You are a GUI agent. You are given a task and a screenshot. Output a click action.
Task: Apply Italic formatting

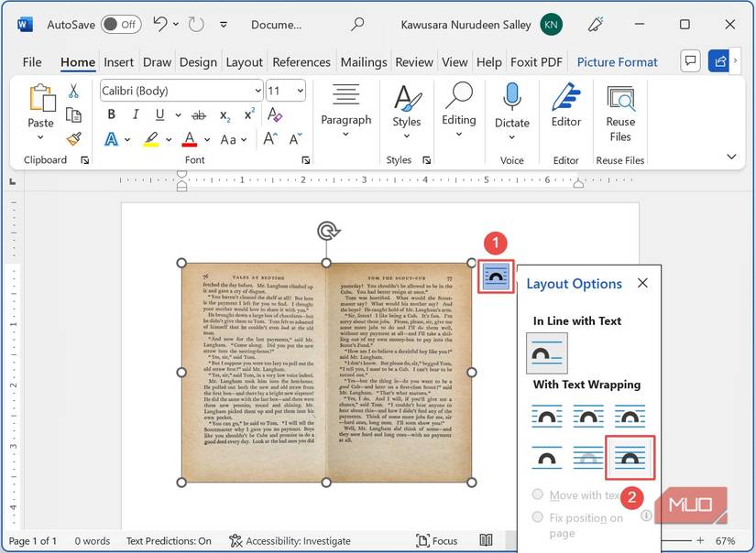pos(134,114)
